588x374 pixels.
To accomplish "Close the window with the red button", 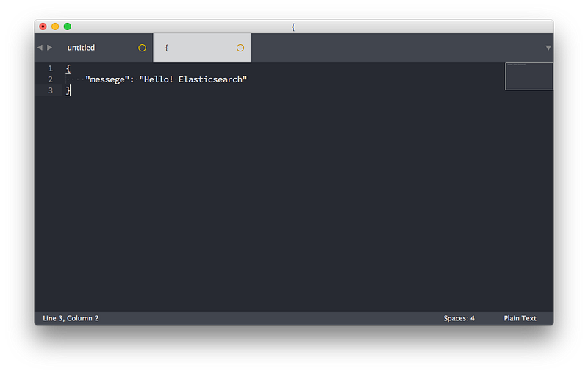I will pyautogui.click(x=43, y=26).
